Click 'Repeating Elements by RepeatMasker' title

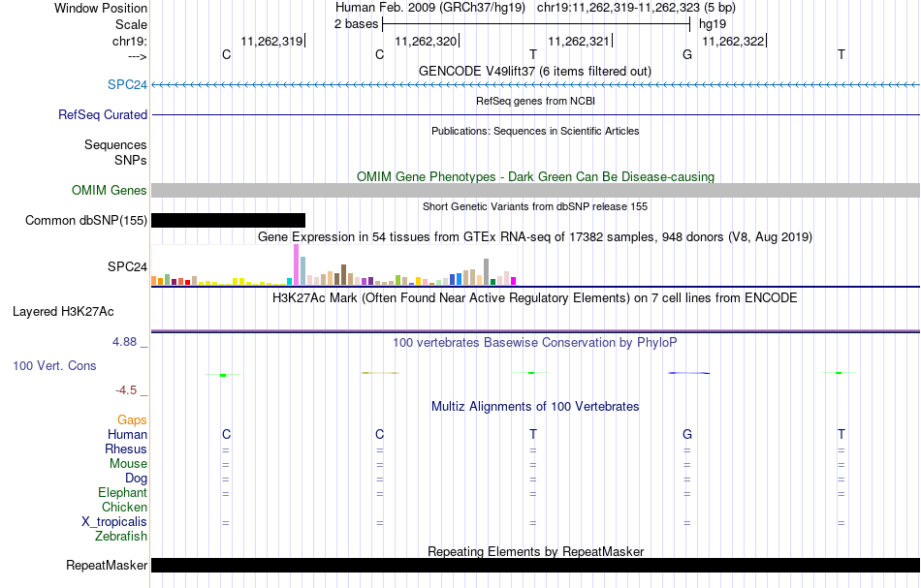point(535,551)
